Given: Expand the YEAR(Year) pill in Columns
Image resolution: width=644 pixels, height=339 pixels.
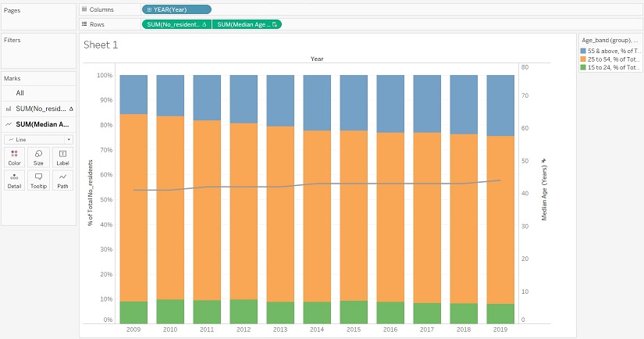Looking at the screenshot, I should [x=149, y=9].
